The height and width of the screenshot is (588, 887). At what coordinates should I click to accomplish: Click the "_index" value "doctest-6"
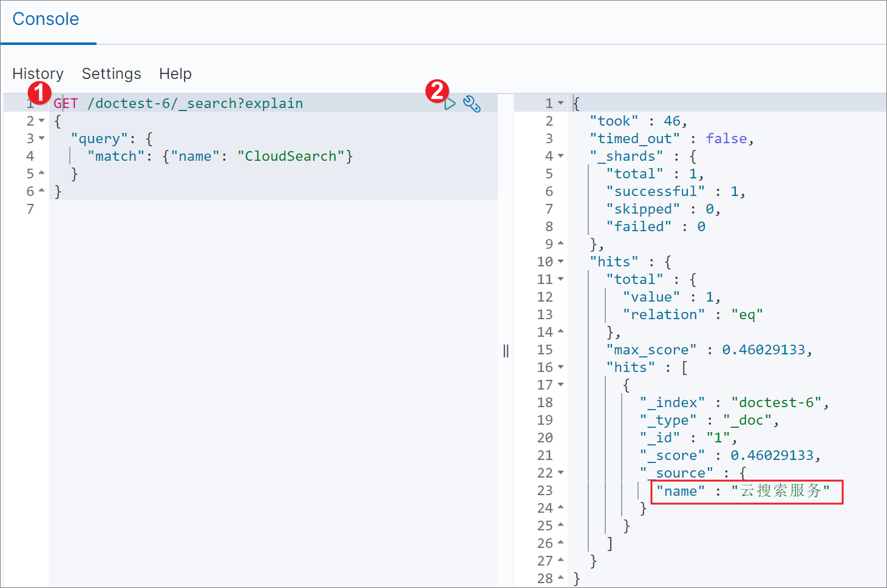777,402
